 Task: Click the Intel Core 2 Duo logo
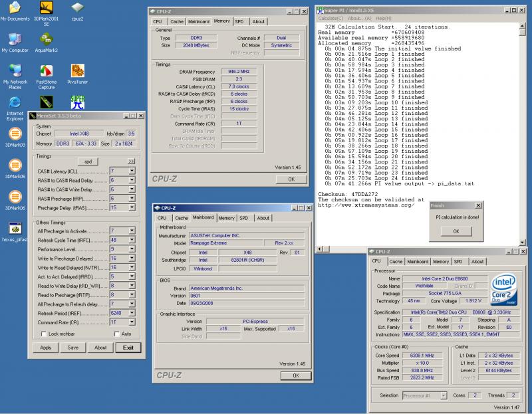click(x=504, y=289)
